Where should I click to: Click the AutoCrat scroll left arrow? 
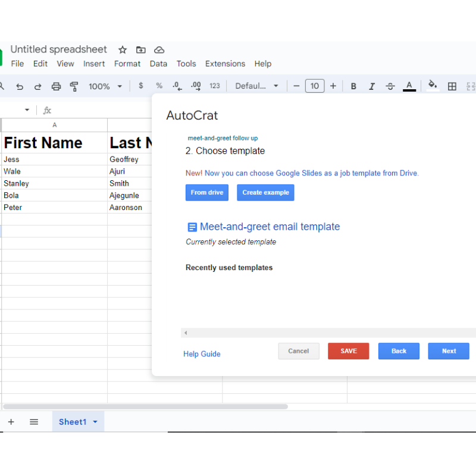coord(186,333)
